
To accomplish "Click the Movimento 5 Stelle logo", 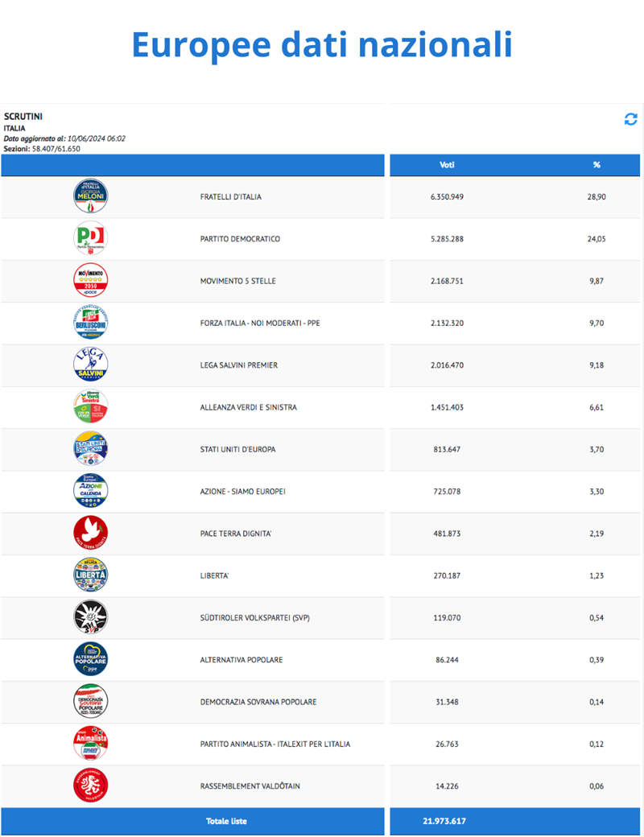I will 90,280.
